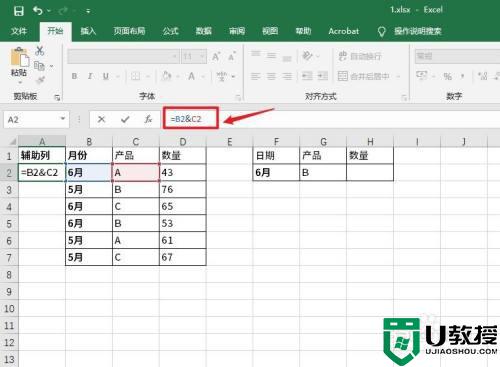Viewport: 500px width, 367px height.
Task: Click the 辅助列 header cell
Action: (42, 155)
